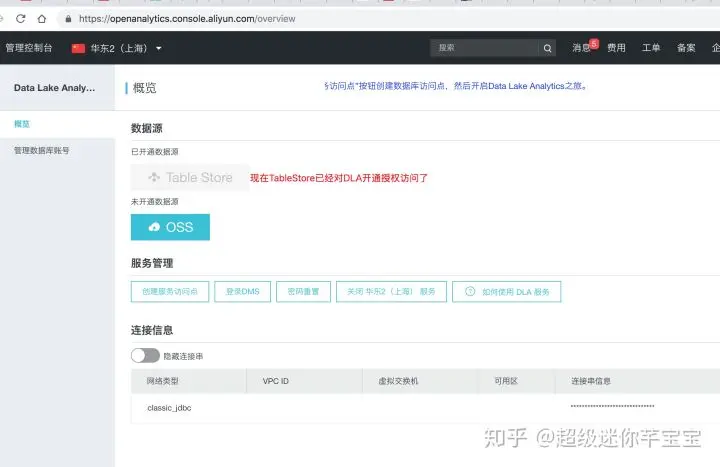Open the 备案 menu

click(x=686, y=48)
